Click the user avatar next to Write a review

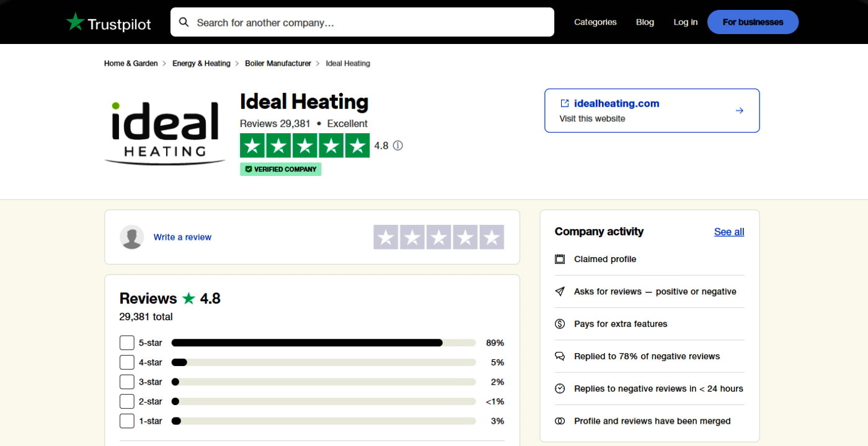(x=132, y=237)
